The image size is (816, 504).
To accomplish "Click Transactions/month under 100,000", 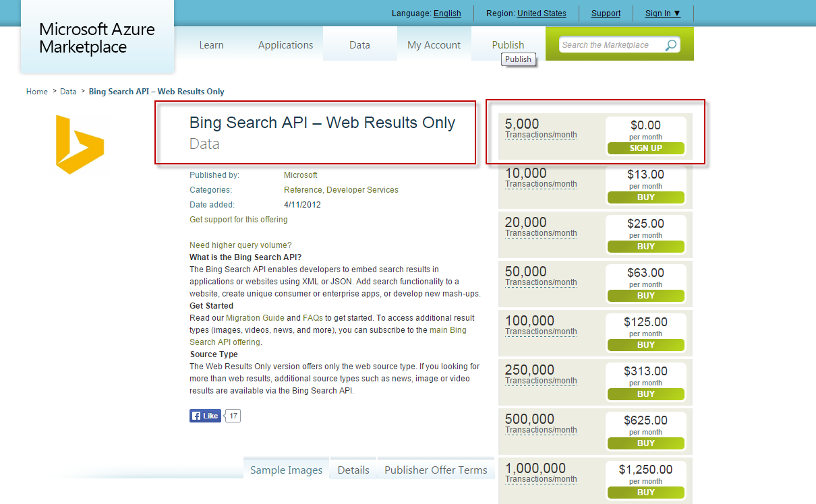I will coord(541,332).
